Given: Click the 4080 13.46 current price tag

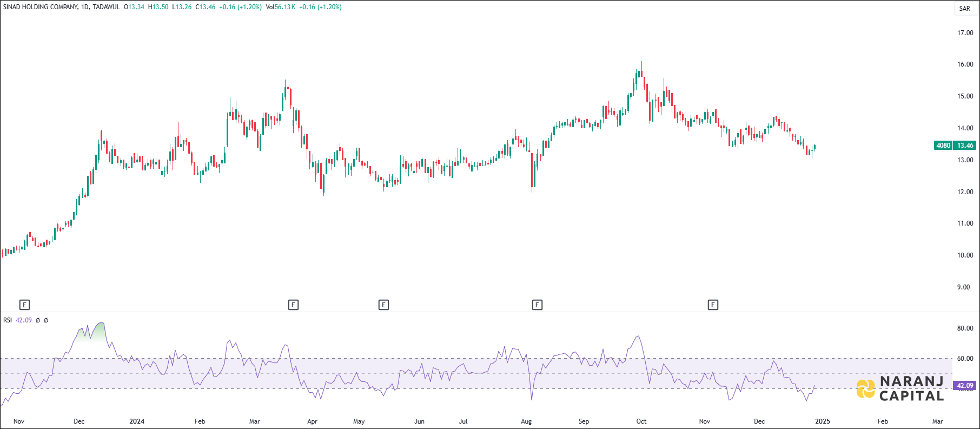Looking at the screenshot, I should tap(955, 146).
